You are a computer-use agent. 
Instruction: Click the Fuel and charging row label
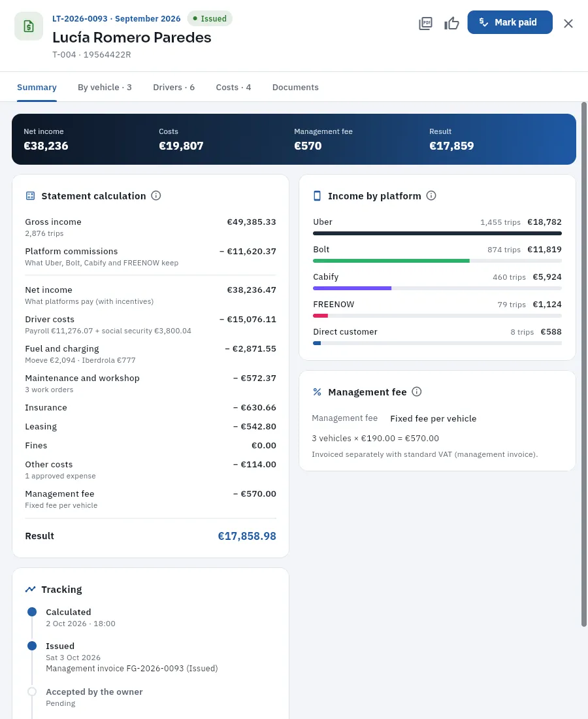coord(62,348)
